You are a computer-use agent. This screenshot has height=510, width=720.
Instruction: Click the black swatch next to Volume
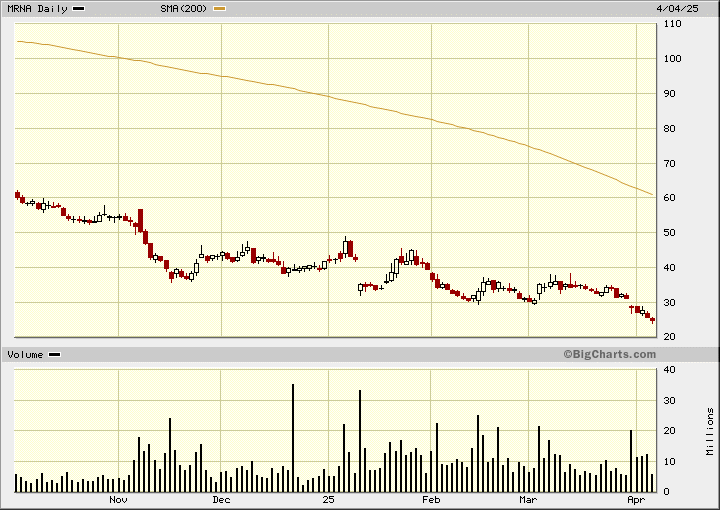55,354
